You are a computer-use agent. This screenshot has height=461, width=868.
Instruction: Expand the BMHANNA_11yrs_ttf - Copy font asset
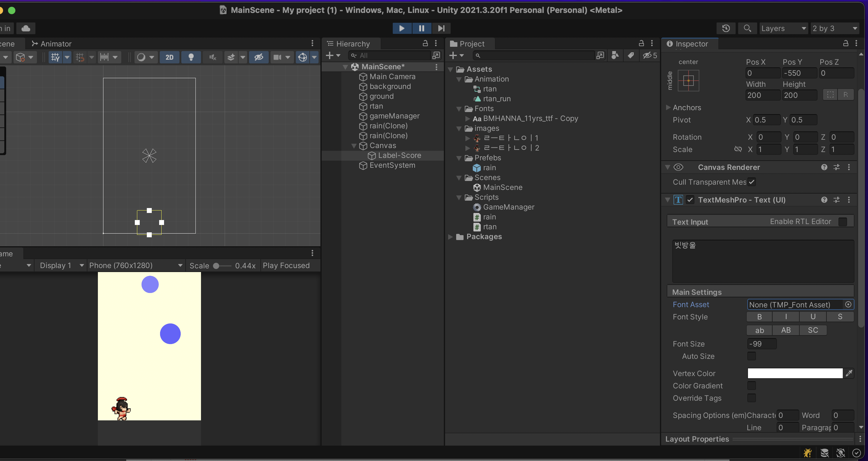pos(467,118)
